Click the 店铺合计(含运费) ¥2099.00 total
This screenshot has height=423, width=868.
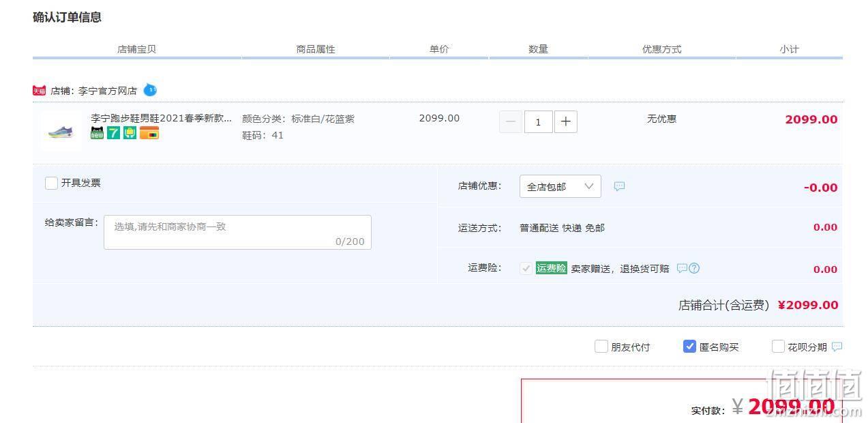click(x=758, y=305)
